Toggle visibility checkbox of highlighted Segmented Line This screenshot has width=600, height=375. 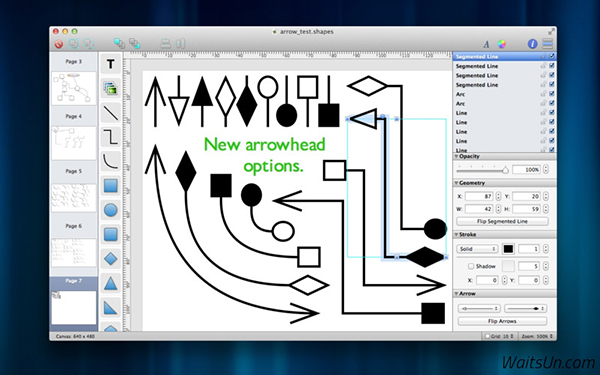coord(551,56)
